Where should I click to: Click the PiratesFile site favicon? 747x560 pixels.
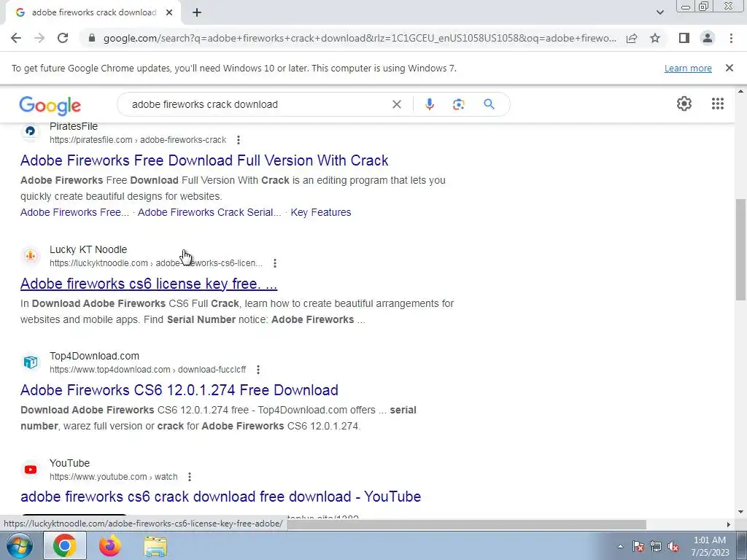click(x=31, y=131)
